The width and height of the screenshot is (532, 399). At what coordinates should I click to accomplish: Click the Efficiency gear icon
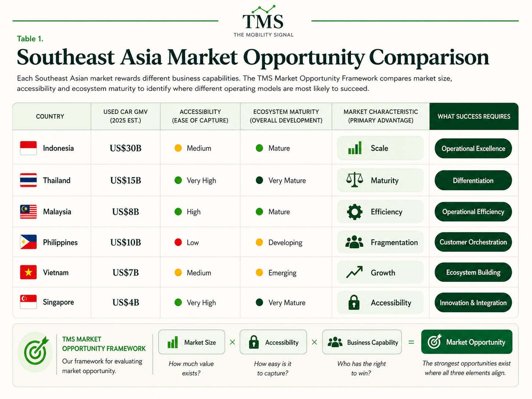(x=355, y=212)
